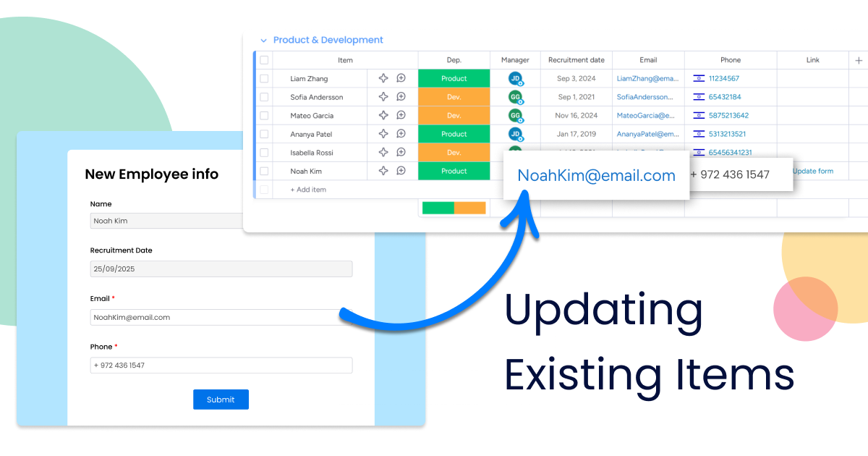Screen dimensions: 868x456
Task: Check the select-all checkbox in the table header
Action: (263, 59)
